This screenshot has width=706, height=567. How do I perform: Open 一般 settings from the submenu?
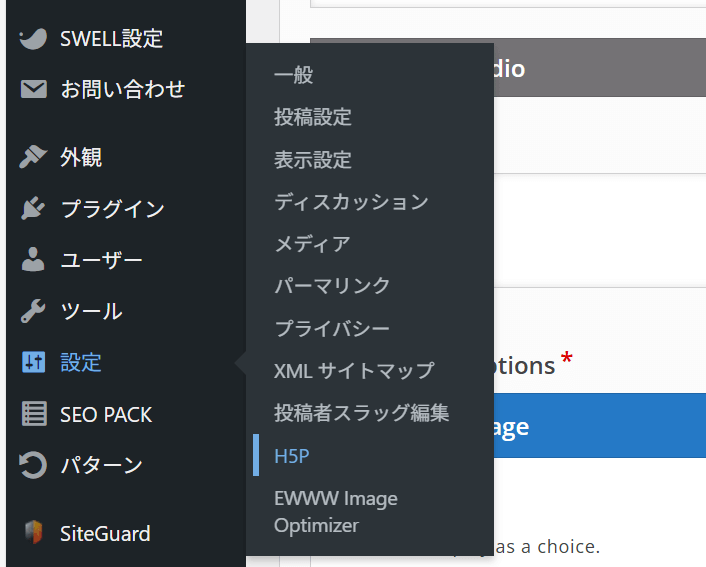[294, 75]
